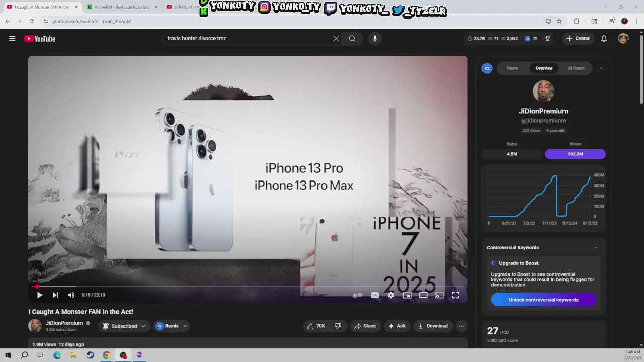Open Google Chrome on the taskbar
Image resolution: width=644 pixels, height=362 pixels.
107,355
